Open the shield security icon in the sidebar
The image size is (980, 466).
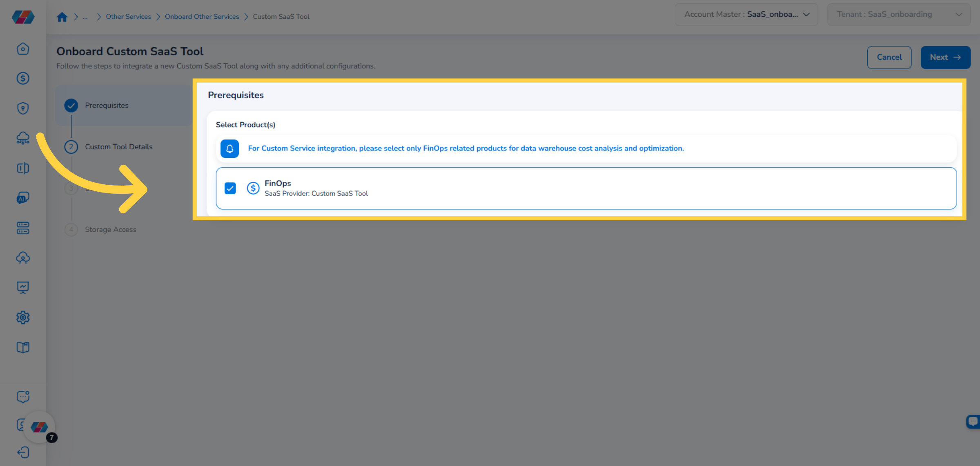coord(23,108)
